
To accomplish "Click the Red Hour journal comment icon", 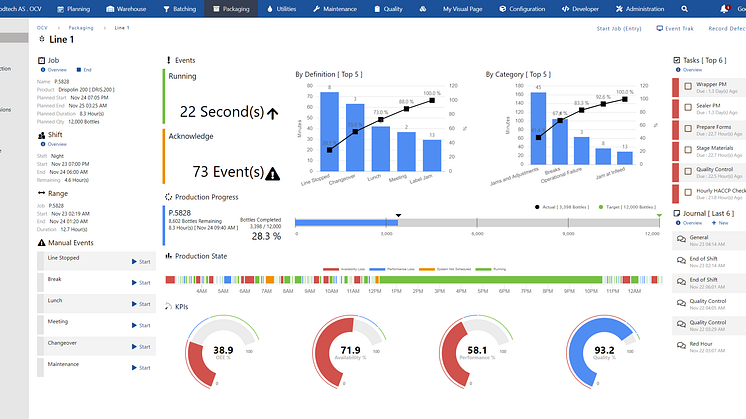I will [x=682, y=346].
